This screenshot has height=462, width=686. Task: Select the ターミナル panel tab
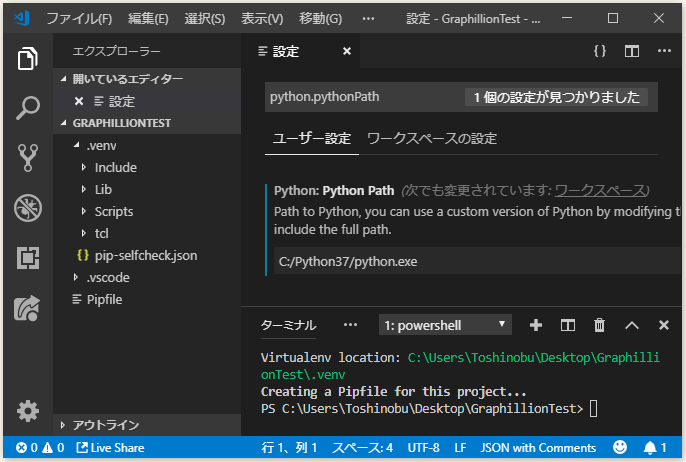click(x=288, y=325)
